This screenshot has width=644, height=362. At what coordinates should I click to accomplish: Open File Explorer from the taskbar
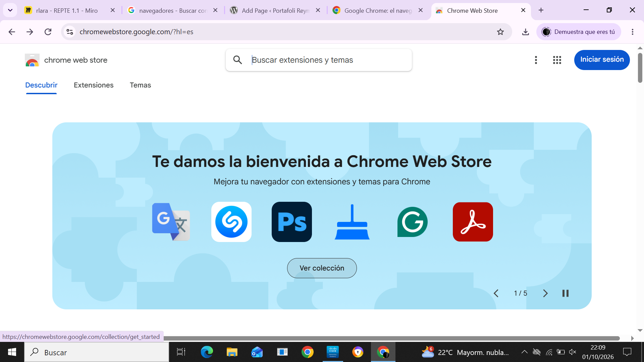[232, 352]
